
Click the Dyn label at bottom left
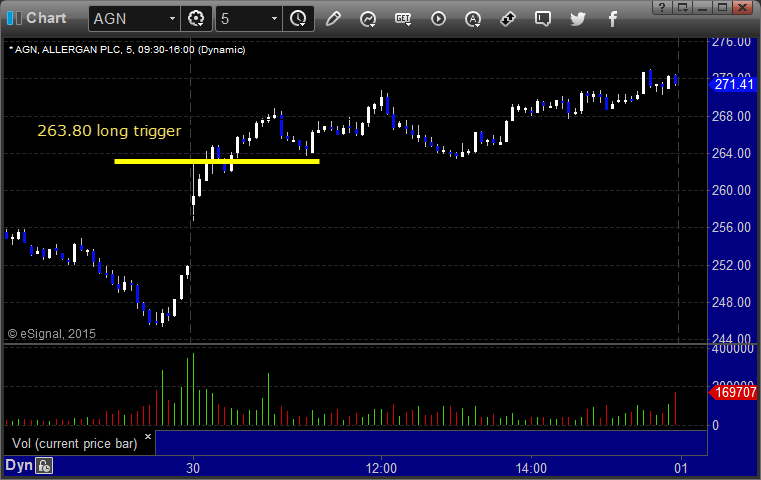18,465
